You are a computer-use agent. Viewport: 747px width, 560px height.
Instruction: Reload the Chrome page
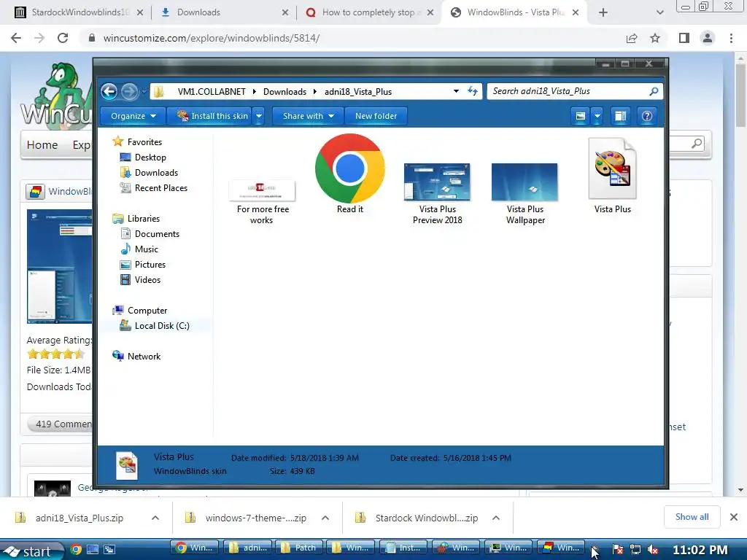click(63, 38)
